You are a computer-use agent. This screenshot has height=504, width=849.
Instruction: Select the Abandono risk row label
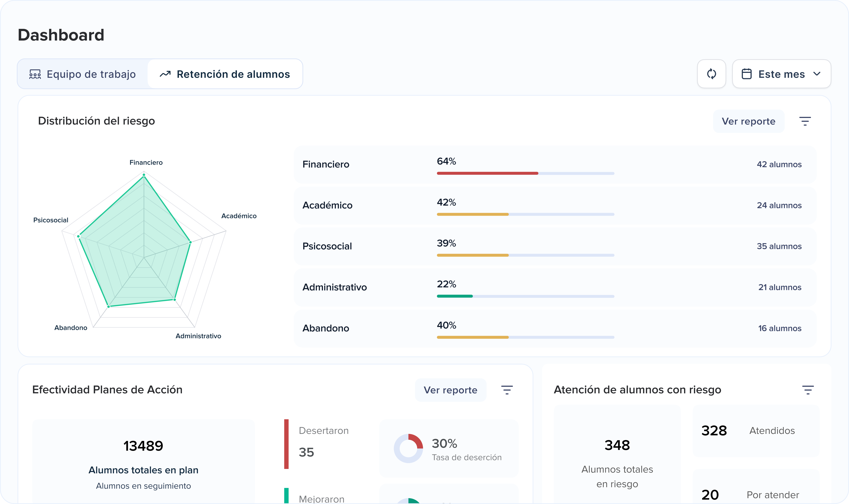point(326,328)
